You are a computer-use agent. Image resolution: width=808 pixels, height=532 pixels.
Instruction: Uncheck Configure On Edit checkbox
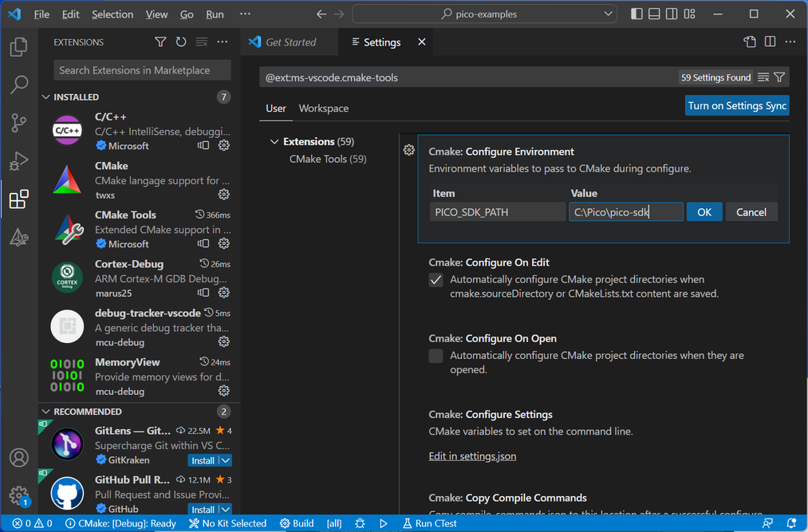click(x=436, y=280)
